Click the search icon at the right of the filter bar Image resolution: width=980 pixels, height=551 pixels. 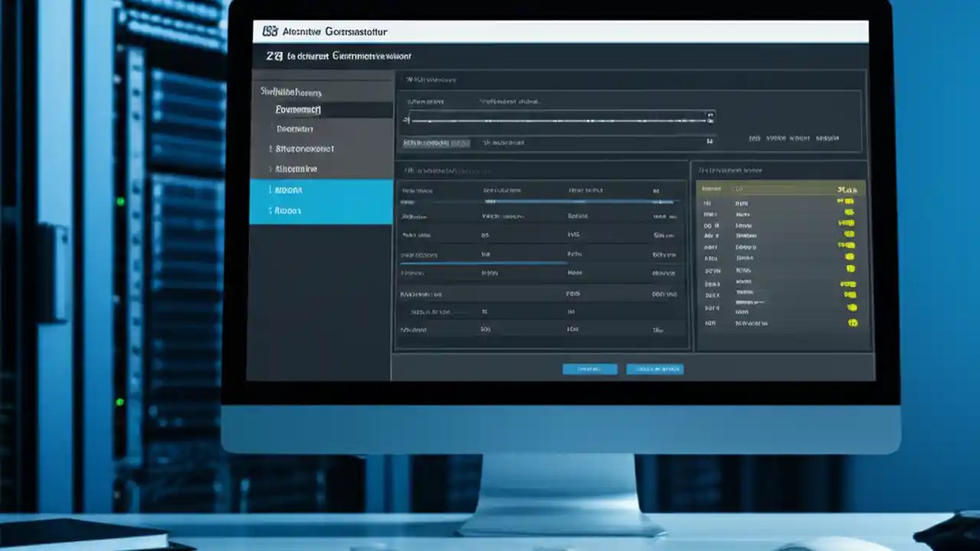709,119
